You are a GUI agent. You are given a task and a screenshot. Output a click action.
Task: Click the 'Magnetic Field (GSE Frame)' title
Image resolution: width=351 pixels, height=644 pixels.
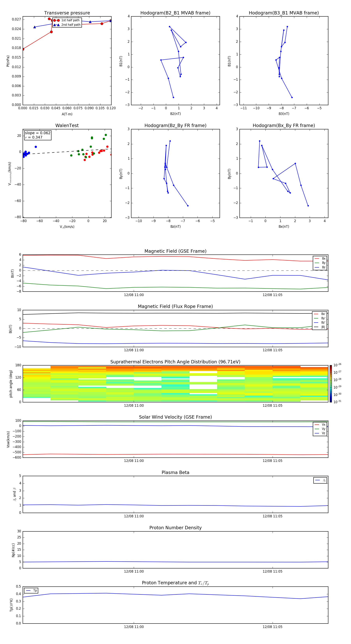click(175, 251)
